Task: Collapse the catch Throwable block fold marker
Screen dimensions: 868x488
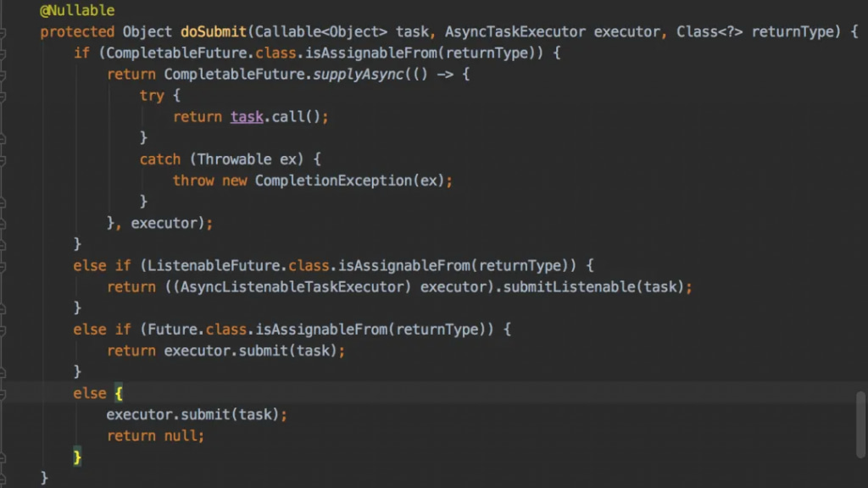Action: click(3, 159)
